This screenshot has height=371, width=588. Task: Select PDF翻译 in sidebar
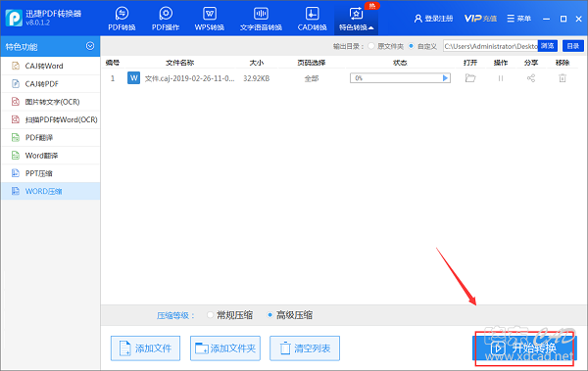(x=51, y=137)
